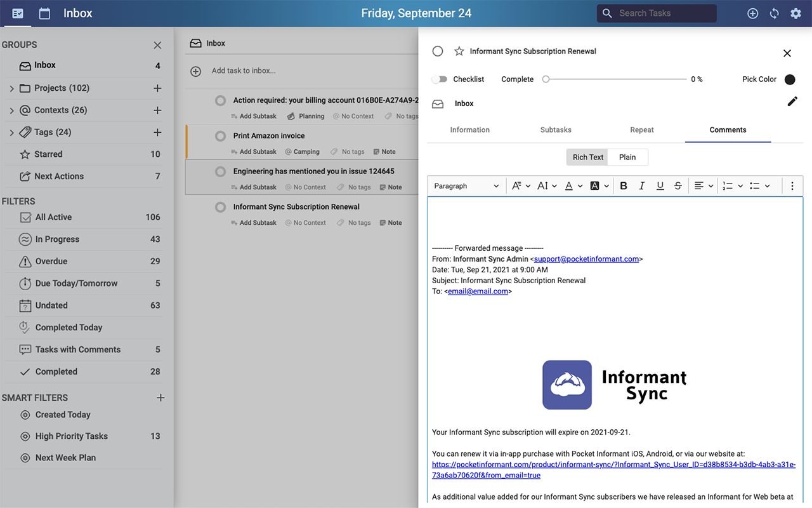Open Note on Engineering issue 124645 task

(391, 187)
